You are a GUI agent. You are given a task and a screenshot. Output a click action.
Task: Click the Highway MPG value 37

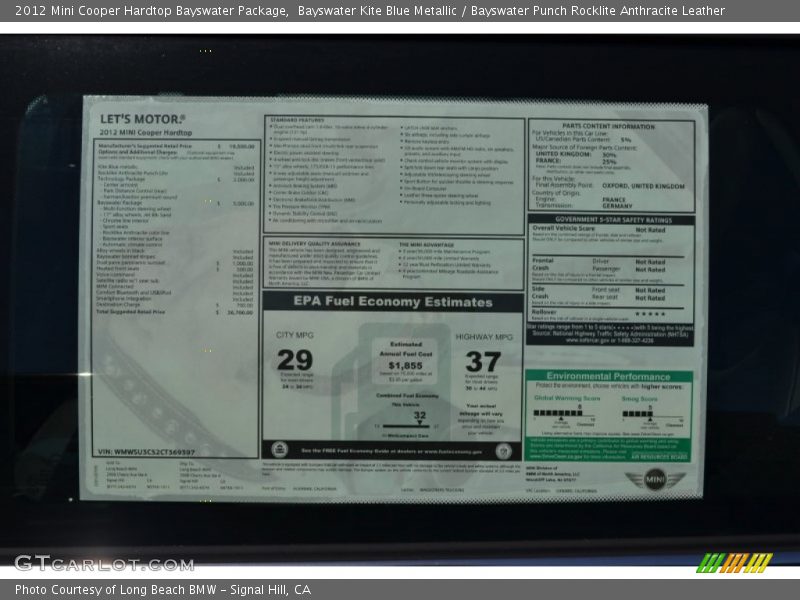[x=483, y=362]
